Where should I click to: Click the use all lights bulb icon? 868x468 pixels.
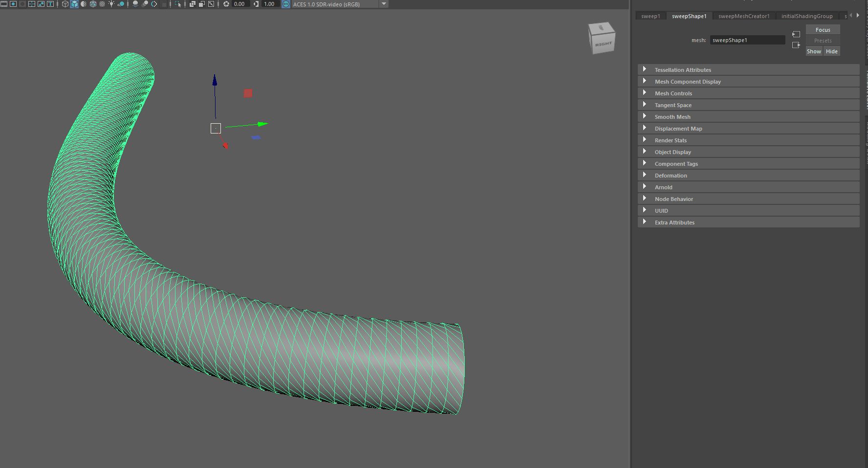111,4
